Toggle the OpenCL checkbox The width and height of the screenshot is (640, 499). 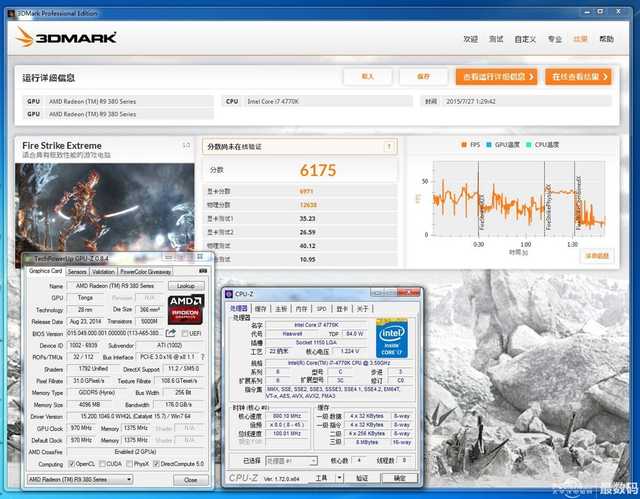click(71, 464)
